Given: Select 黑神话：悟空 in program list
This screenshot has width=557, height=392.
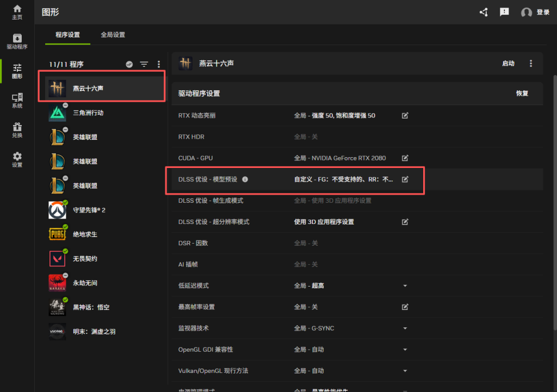Looking at the screenshot, I should [x=91, y=307].
